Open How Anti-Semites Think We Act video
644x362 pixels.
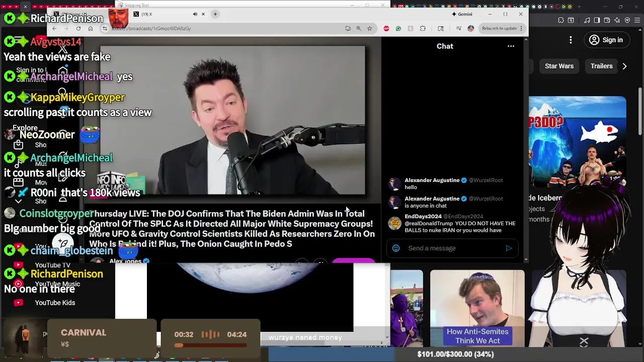pyautogui.click(x=477, y=308)
